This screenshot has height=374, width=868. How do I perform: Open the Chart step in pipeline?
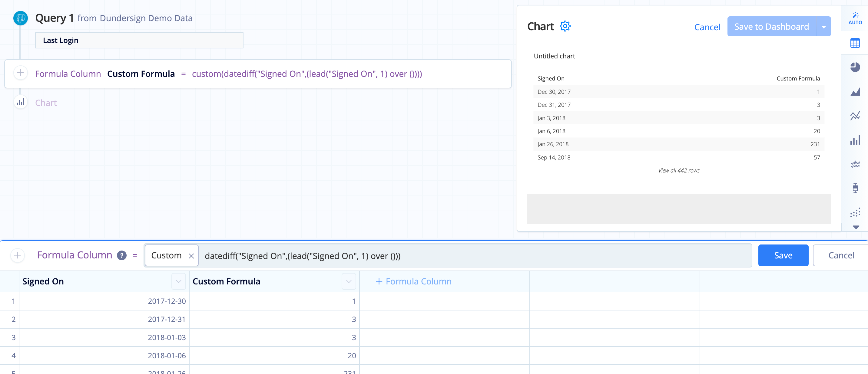(x=46, y=103)
